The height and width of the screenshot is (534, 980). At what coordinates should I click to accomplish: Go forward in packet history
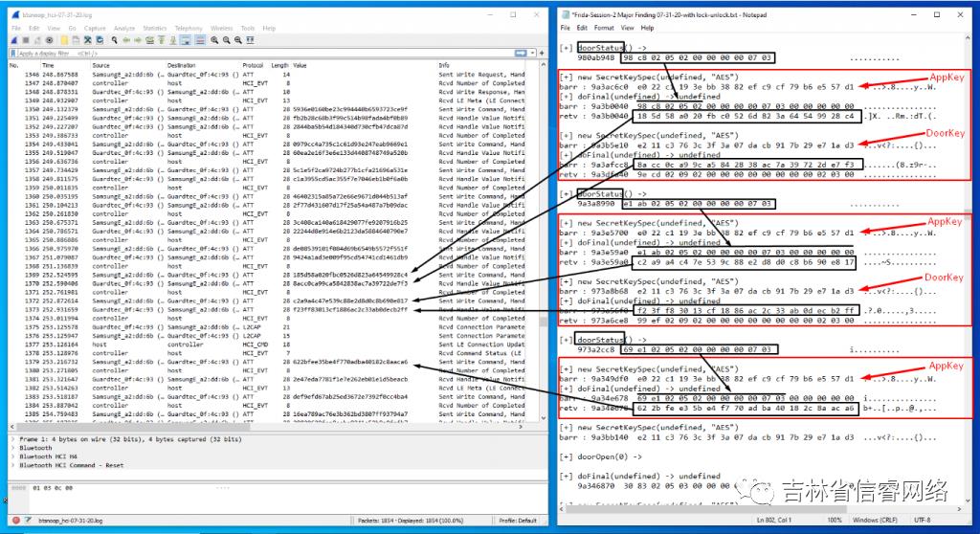tap(138, 40)
